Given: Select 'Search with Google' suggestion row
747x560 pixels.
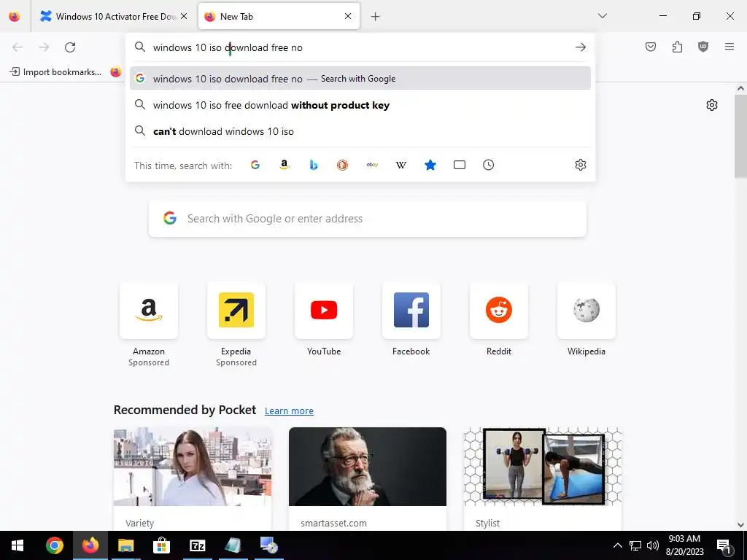Looking at the screenshot, I should click(x=360, y=79).
